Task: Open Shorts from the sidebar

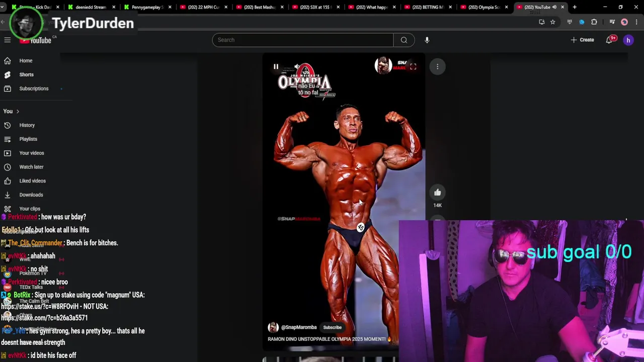Action: click(x=26, y=74)
